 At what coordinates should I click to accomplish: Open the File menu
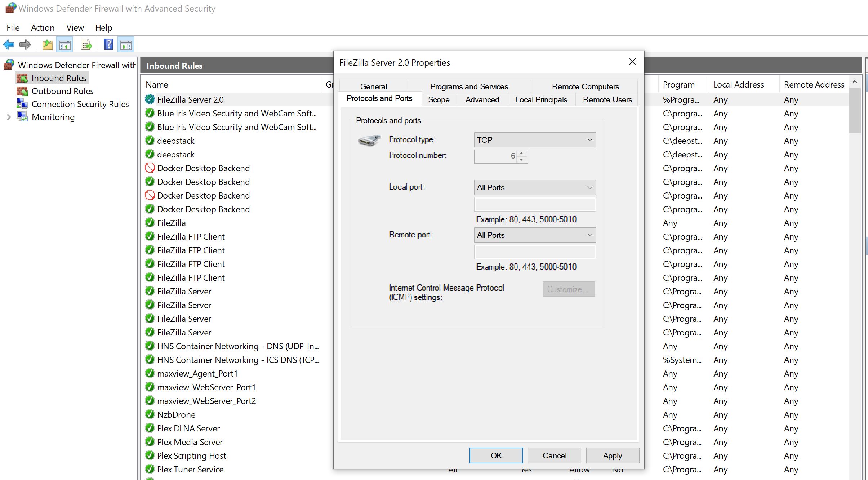click(13, 27)
